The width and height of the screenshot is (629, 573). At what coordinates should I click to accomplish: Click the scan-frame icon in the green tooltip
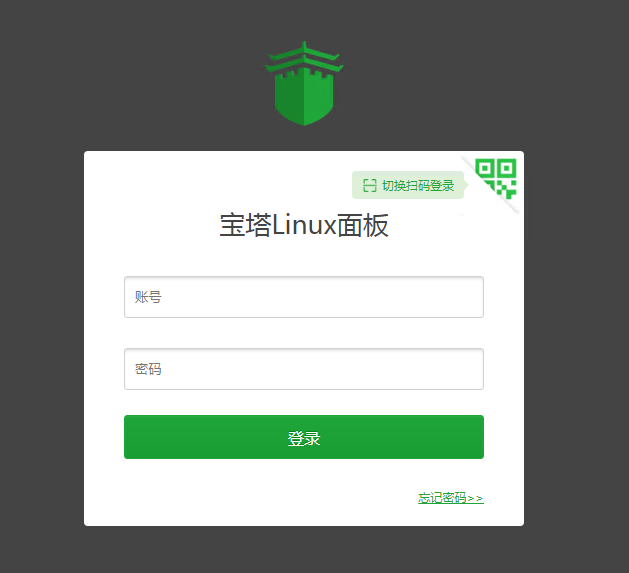point(369,185)
